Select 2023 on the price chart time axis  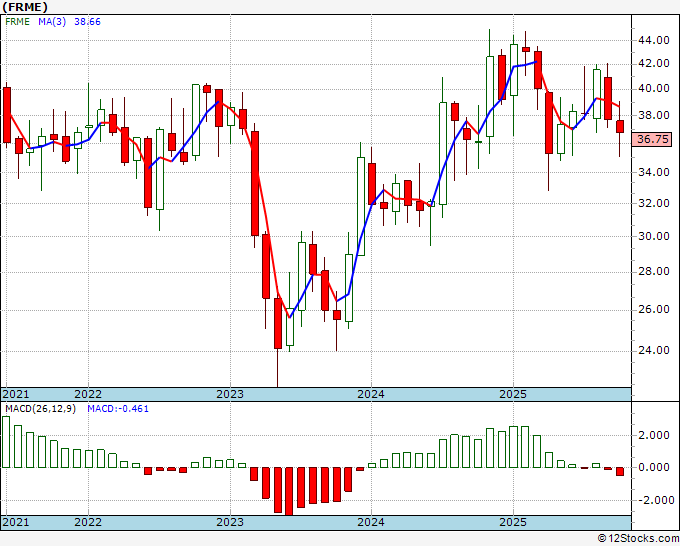point(230,394)
